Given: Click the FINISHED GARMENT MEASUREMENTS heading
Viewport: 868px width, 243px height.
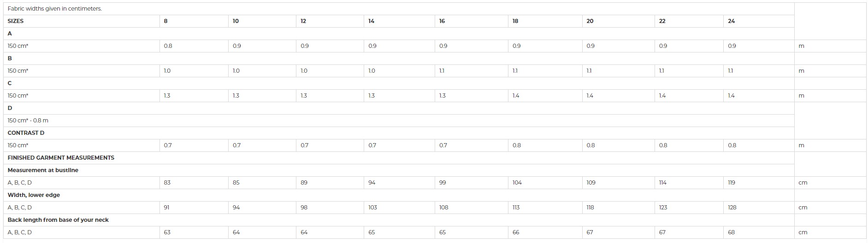Looking at the screenshot, I should click(x=61, y=158).
